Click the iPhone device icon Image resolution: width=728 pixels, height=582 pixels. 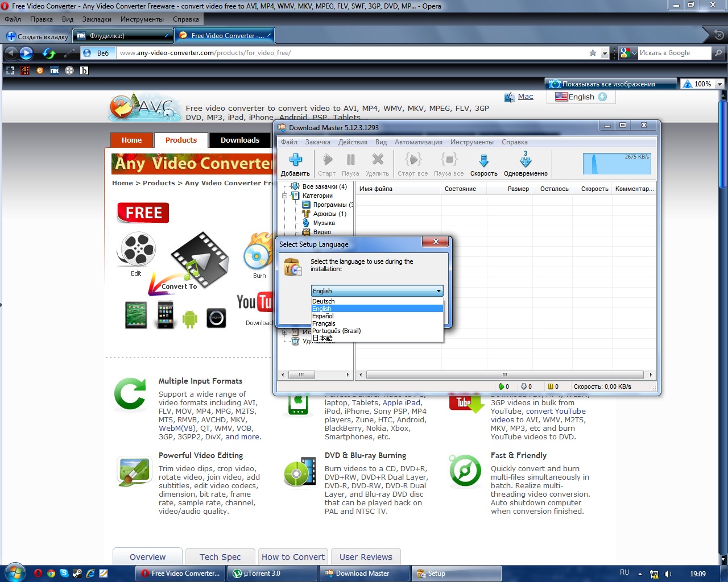click(166, 315)
